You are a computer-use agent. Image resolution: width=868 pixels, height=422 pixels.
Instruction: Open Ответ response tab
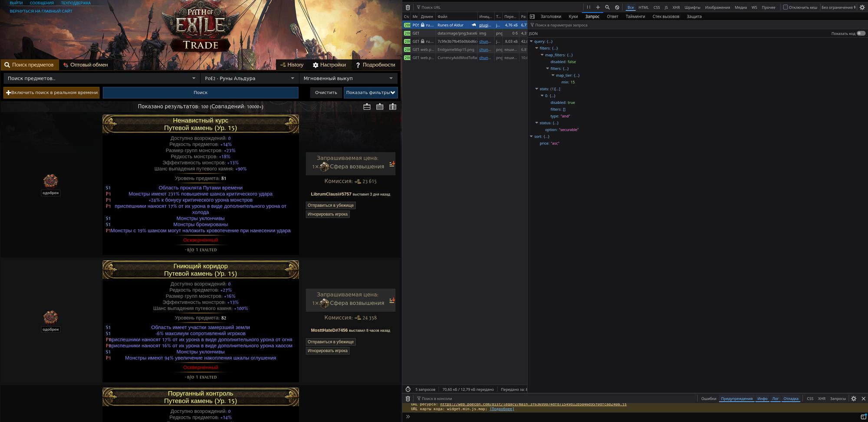612,16
